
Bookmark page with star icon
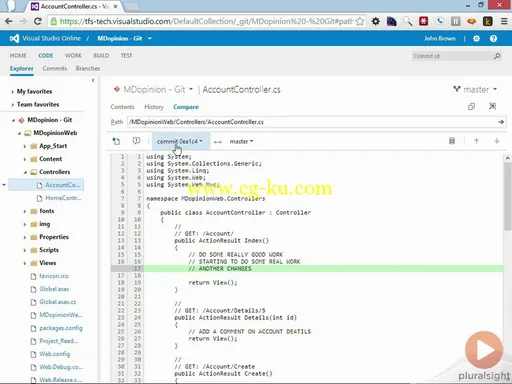coord(360,22)
